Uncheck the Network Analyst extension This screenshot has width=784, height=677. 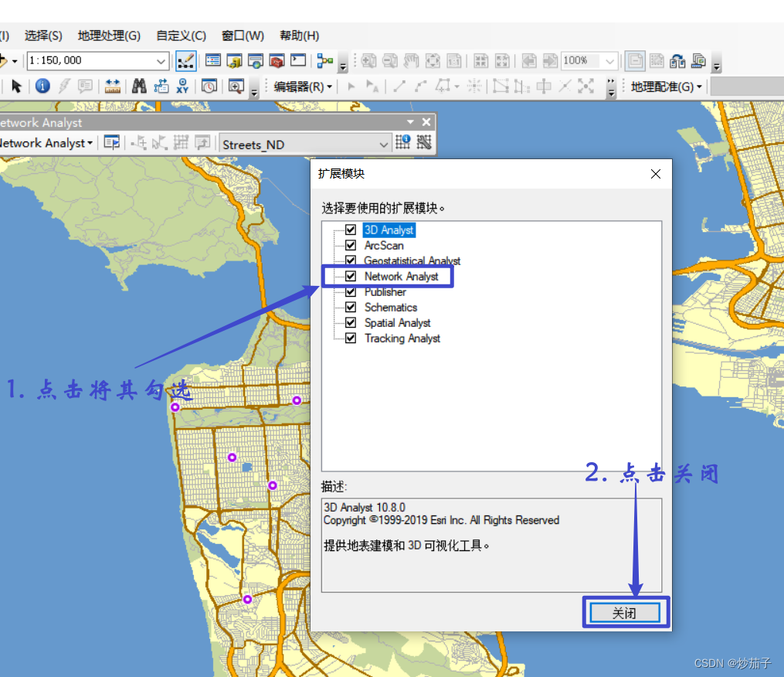coord(350,276)
